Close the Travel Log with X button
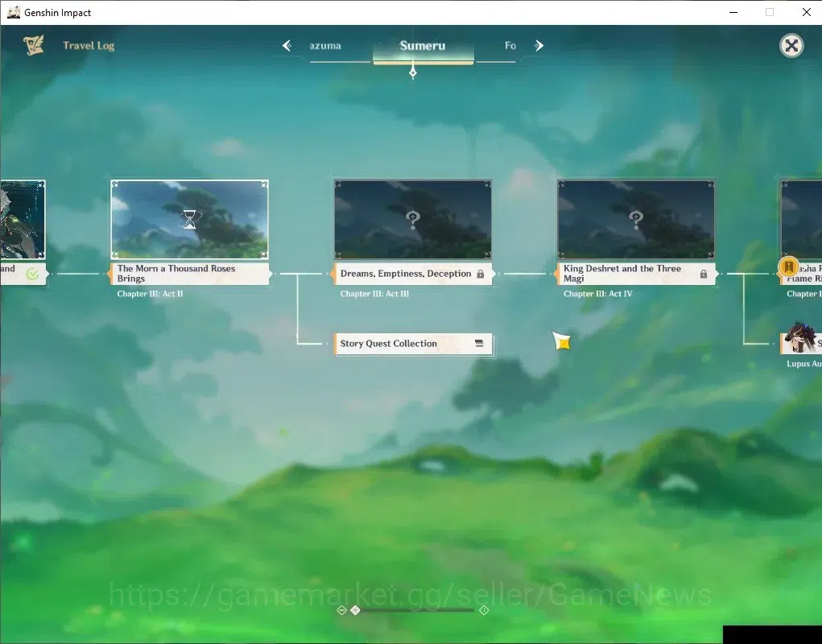This screenshot has width=822, height=644. (791, 46)
